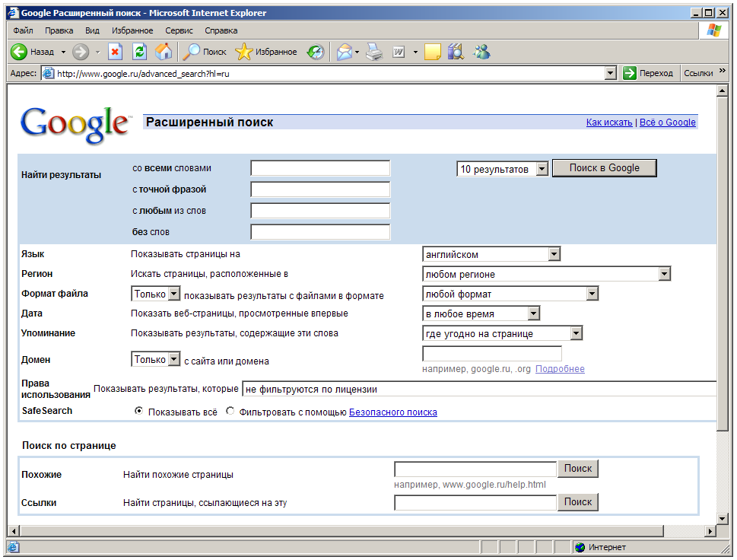737x560 pixels.
Task: Refresh the page with green arrows icon
Action: [x=140, y=52]
